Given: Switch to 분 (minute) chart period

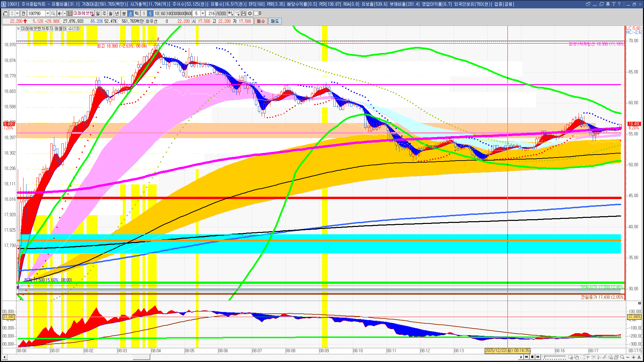Looking at the screenshot, I should pyautogui.click(x=124, y=13).
